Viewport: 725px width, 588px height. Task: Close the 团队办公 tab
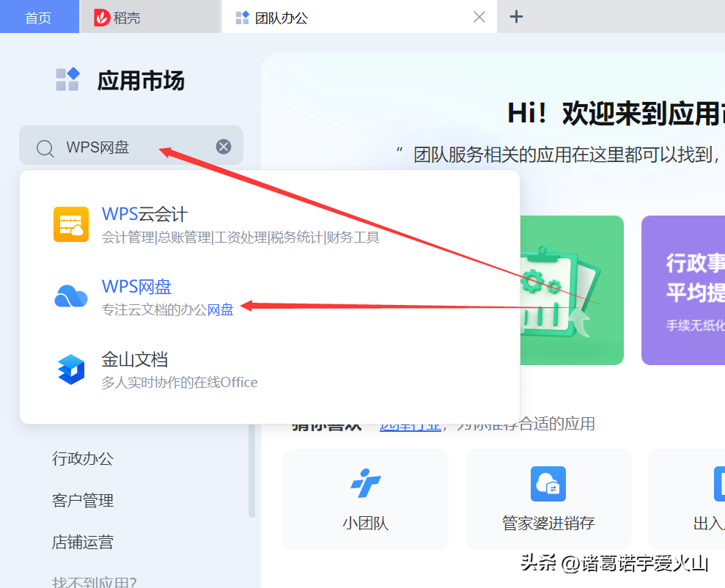click(x=479, y=18)
